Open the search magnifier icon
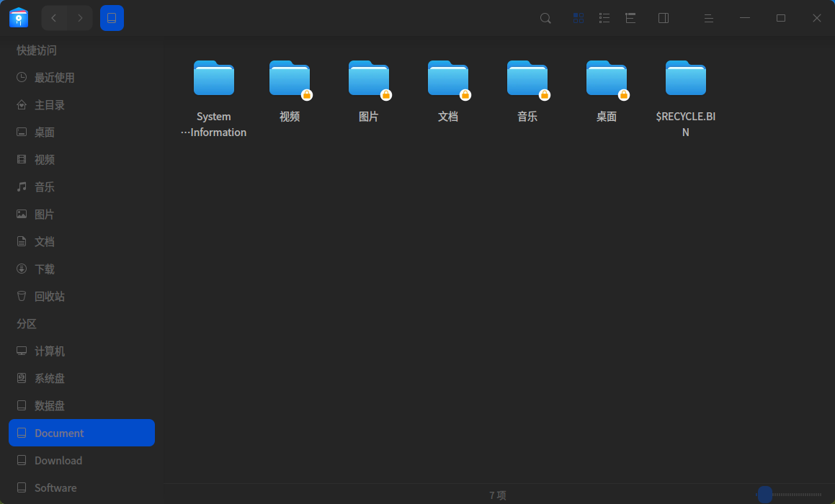 pyautogui.click(x=545, y=18)
